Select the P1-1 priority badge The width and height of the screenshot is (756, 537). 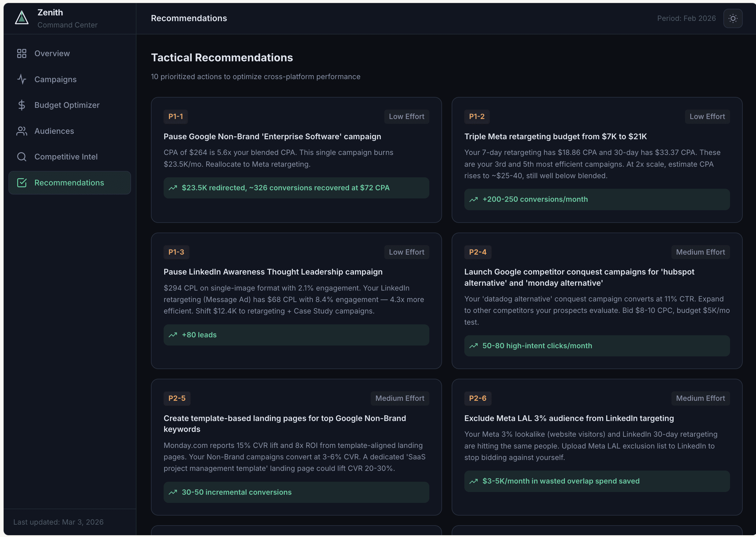175,116
